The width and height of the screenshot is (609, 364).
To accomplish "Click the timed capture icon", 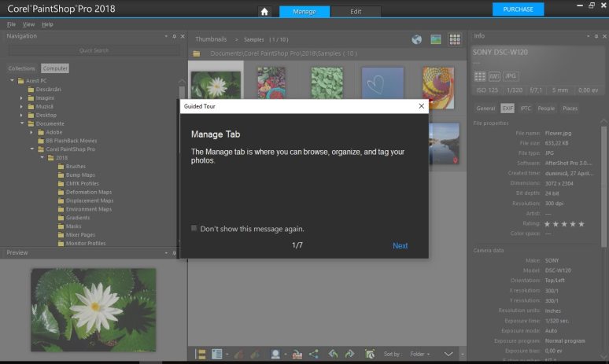I will coord(370,354).
